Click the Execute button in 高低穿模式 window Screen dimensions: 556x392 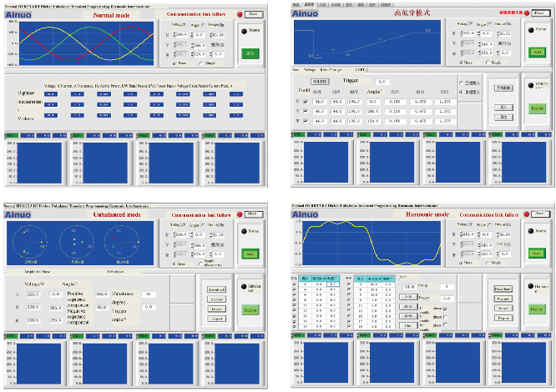click(x=537, y=108)
